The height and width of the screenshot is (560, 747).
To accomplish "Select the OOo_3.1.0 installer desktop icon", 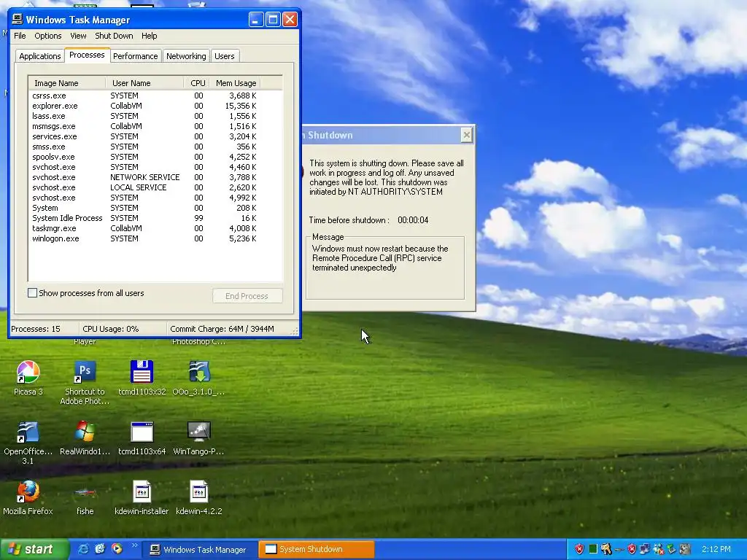I will point(198,378).
